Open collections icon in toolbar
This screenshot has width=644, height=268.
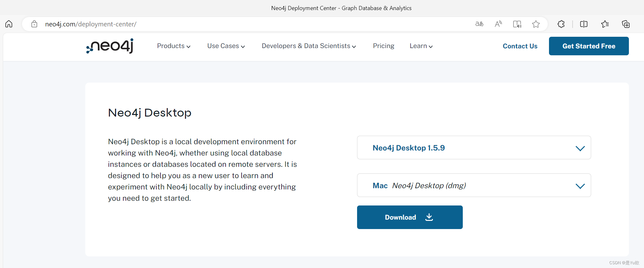626,24
